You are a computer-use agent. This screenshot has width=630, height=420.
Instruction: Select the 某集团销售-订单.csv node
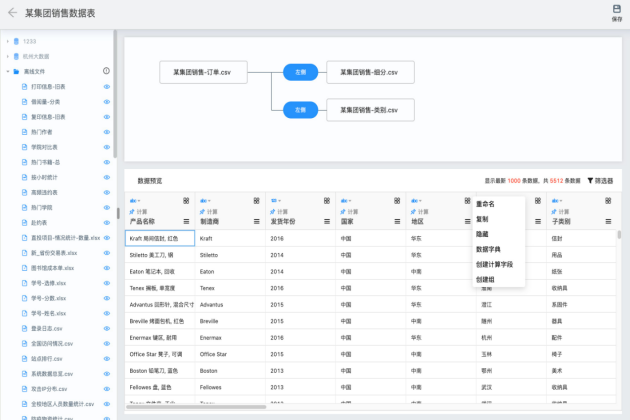click(203, 72)
